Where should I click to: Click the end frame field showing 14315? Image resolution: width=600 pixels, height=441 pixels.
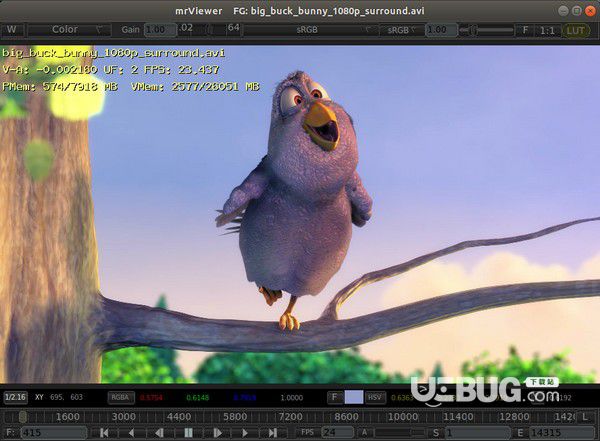pos(562,433)
